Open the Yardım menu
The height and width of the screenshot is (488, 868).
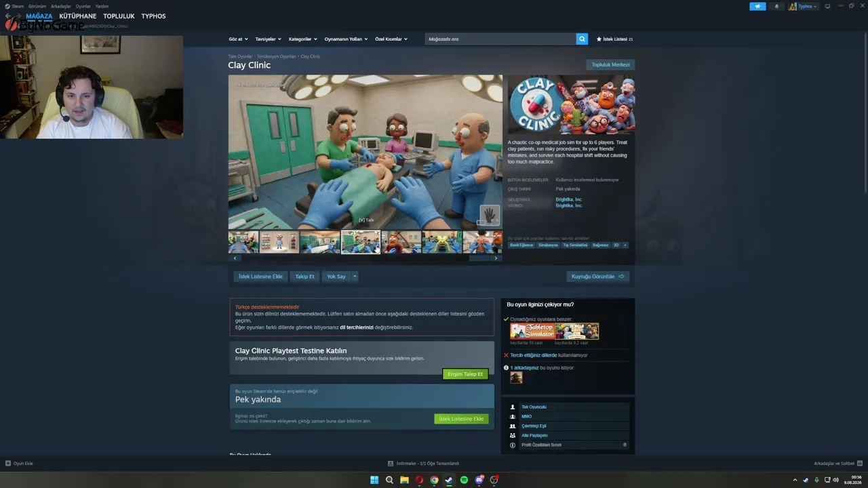(102, 6)
